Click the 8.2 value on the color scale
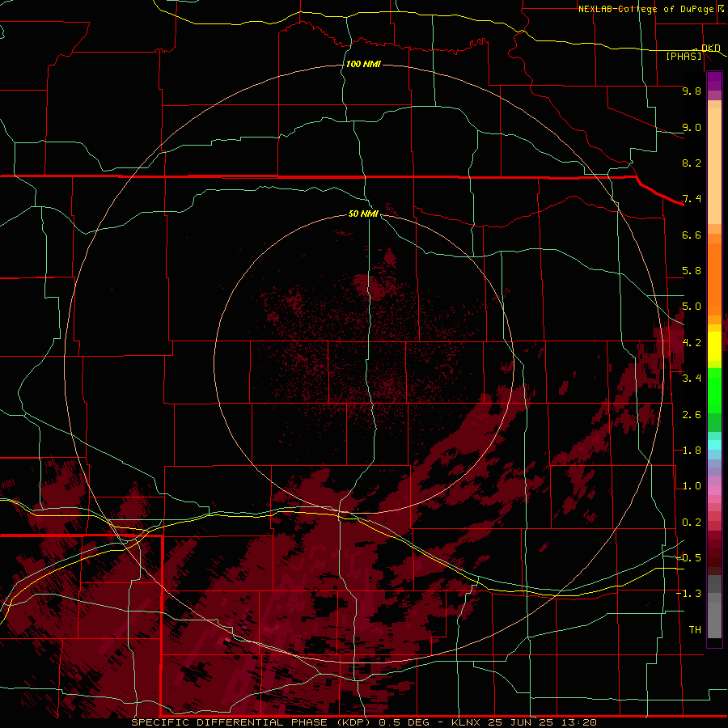The height and width of the screenshot is (728, 728). (x=692, y=163)
